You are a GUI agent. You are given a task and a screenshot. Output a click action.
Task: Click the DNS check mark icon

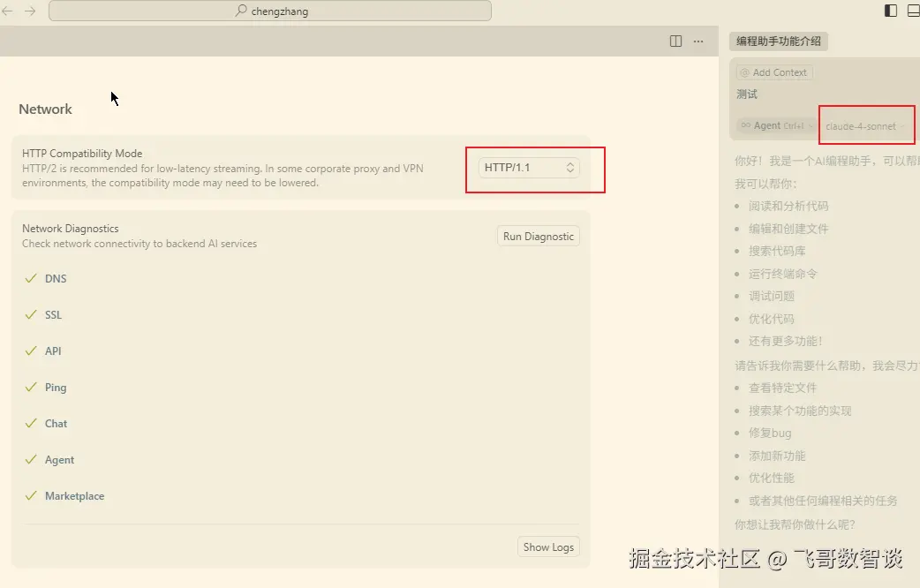click(x=31, y=279)
